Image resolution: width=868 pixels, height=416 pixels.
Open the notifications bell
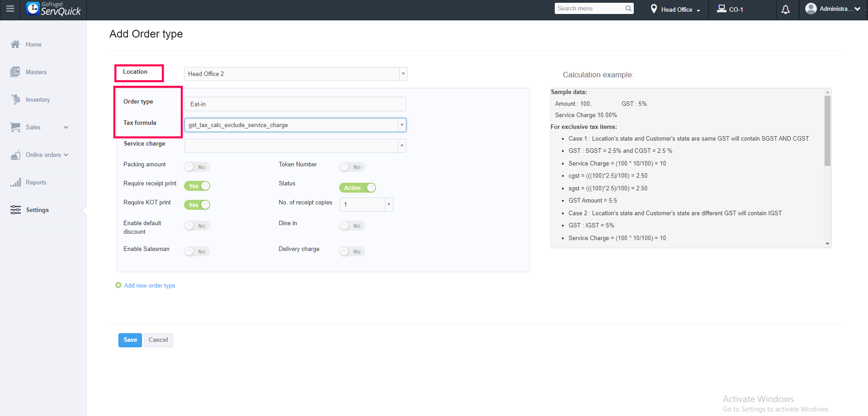coord(786,9)
